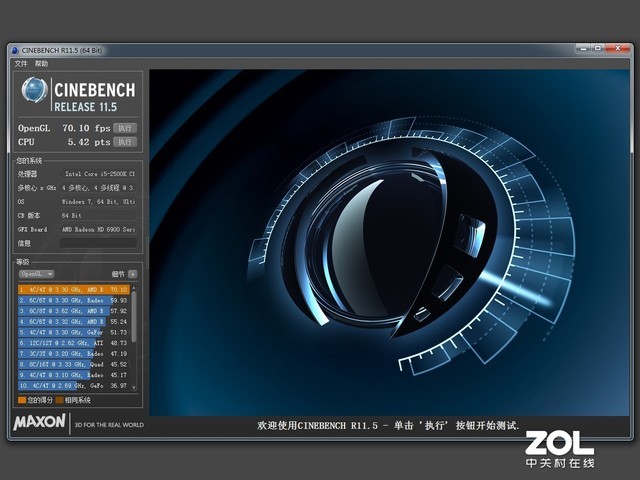Viewport: 640px width, 480px height.
Task: Select ranking row 1 with score 70.10
Action: click(74, 289)
